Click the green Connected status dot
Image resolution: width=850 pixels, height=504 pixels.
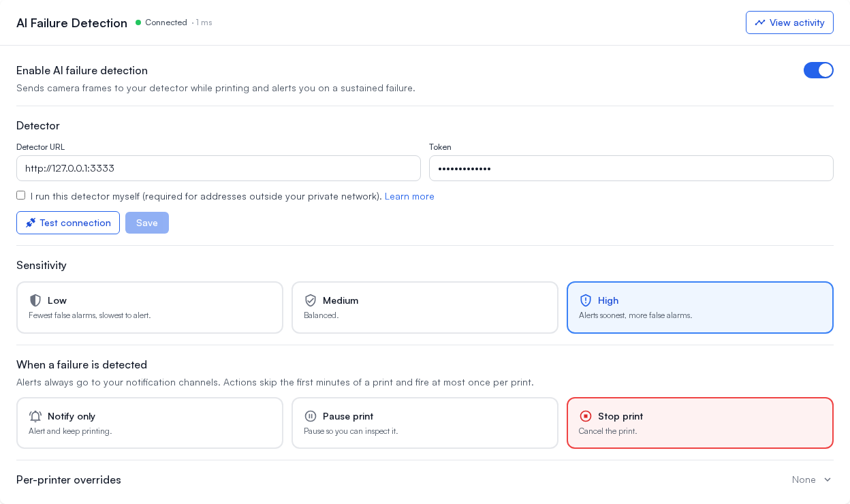[x=138, y=22]
